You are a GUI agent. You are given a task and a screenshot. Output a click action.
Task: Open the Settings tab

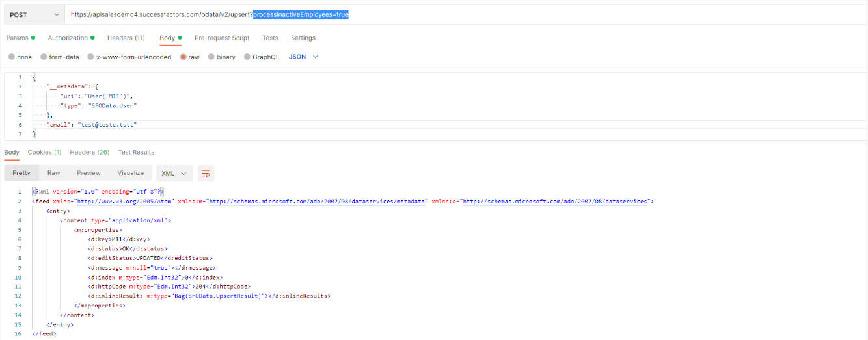point(303,38)
